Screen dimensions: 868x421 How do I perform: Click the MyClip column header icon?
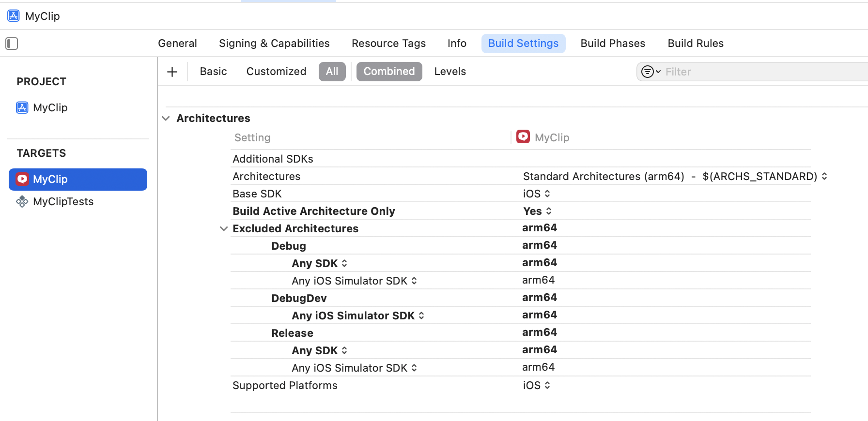[523, 137]
